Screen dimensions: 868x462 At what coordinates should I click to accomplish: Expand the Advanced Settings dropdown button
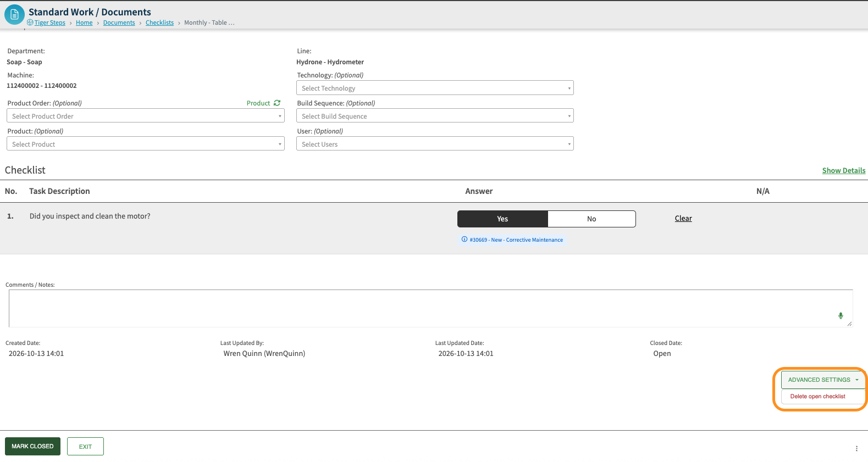click(823, 380)
